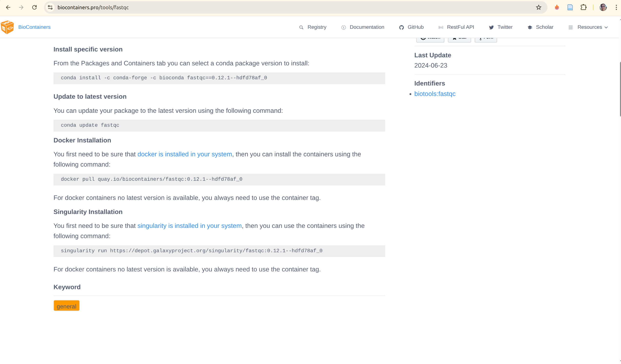The image size is (621, 364).
Task: Click the browser back arrow
Action: (8, 7)
